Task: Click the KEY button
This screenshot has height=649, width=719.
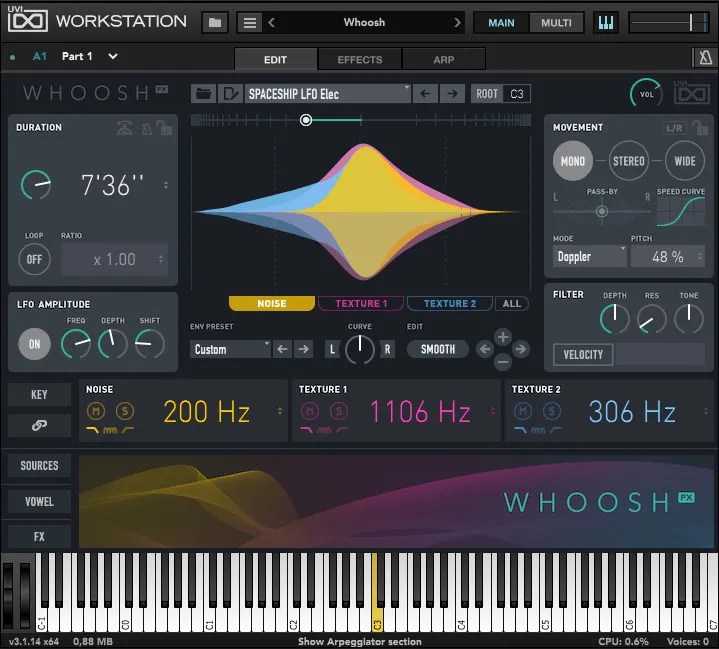Action: click(39, 394)
